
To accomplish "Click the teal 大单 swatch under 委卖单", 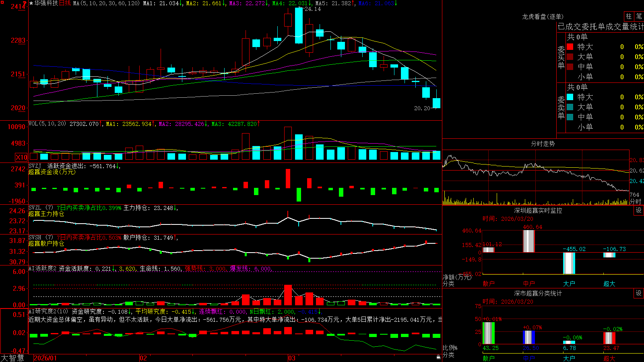I will click(570, 107).
